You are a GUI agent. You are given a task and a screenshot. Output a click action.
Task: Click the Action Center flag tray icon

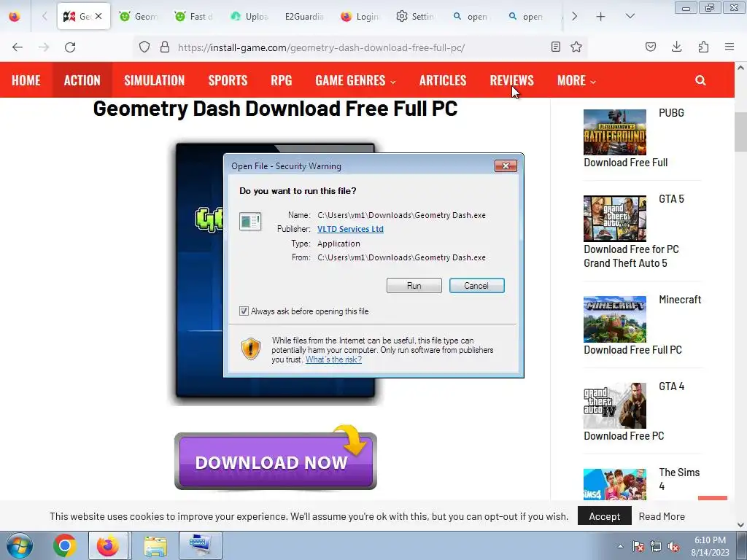tap(638, 546)
